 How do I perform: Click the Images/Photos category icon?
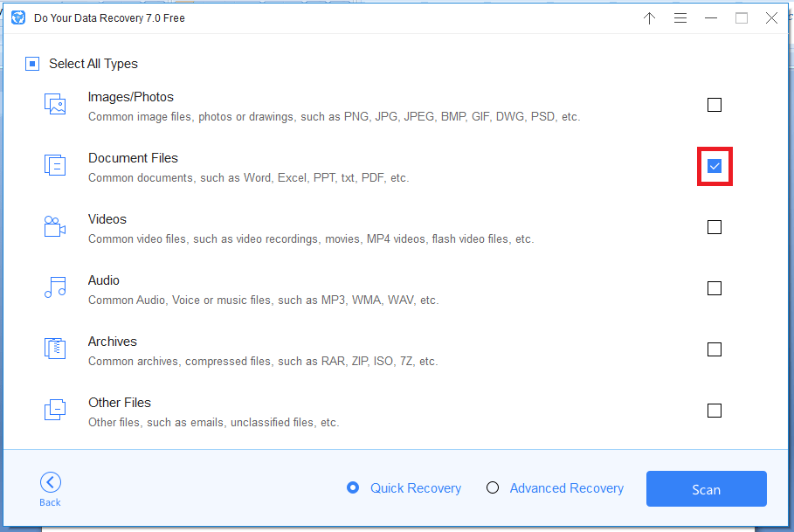point(55,104)
